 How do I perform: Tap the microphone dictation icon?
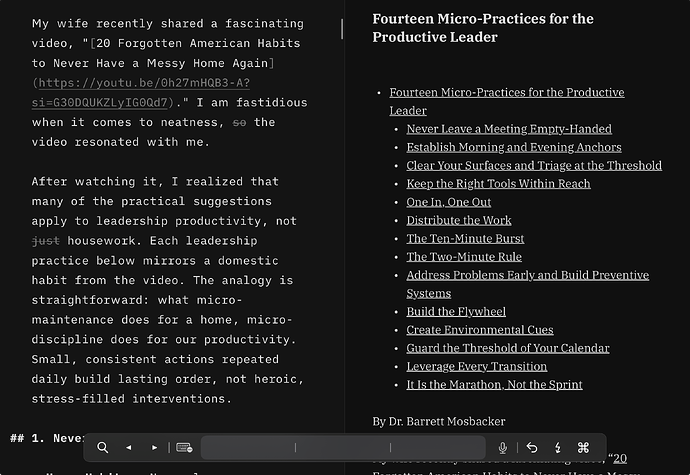503,448
